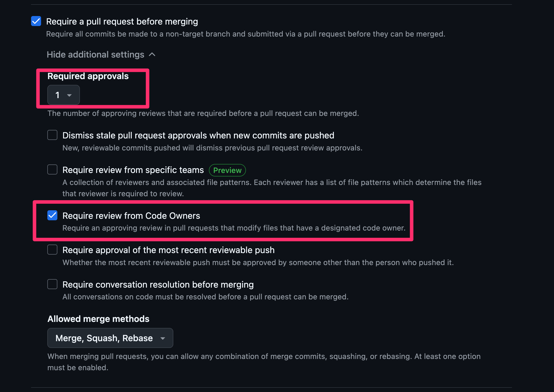Click the Preview badge next to specific teams
This screenshot has height=392, width=554.
(x=227, y=170)
